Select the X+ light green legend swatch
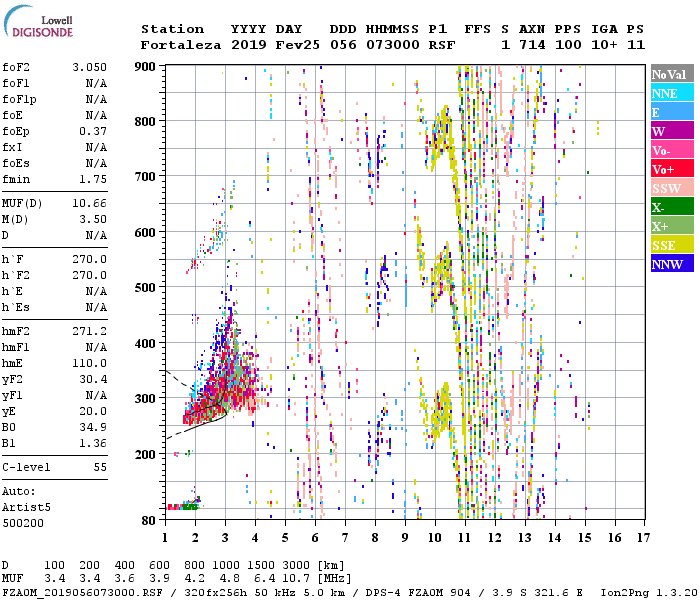The height and width of the screenshot is (600, 700). click(672, 226)
